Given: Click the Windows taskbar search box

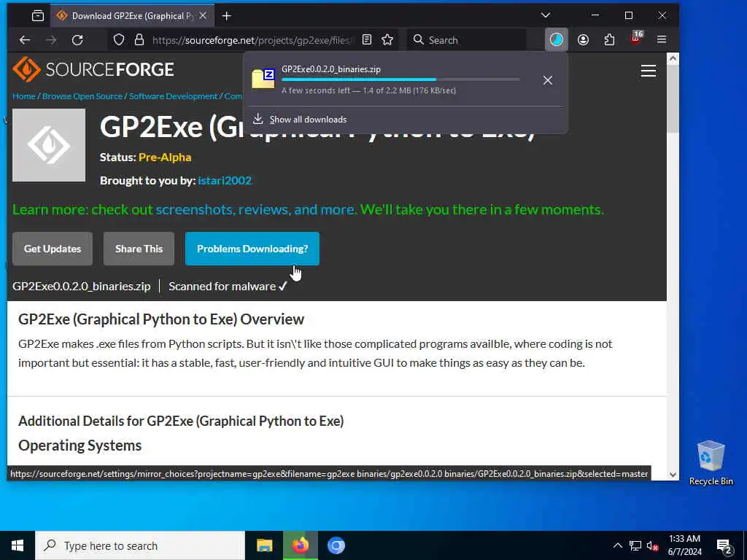Looking at the screenshot, I should click(x=140, y=545).
